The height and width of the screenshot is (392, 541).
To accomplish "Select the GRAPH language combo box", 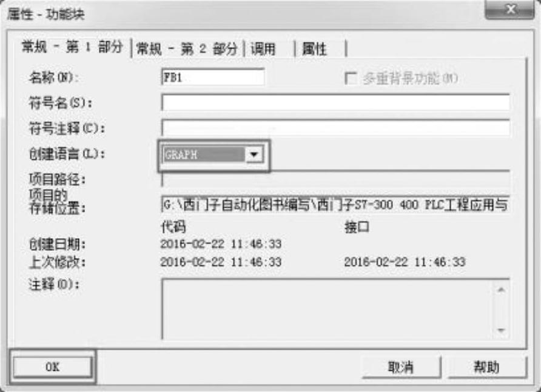I will [213, 154].
